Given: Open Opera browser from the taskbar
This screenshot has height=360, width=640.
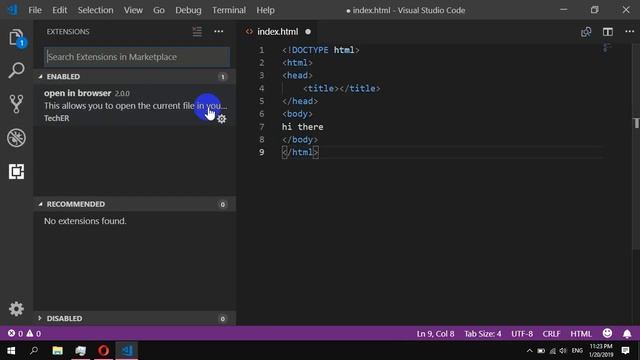Looking at the screenshot, I should [x=104, y=351].
